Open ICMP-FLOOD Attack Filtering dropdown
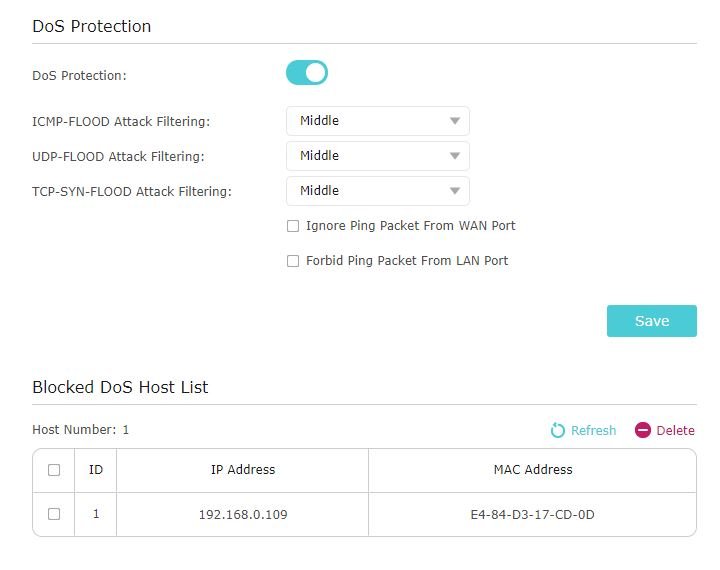720x570 pixels. [377, 121]
